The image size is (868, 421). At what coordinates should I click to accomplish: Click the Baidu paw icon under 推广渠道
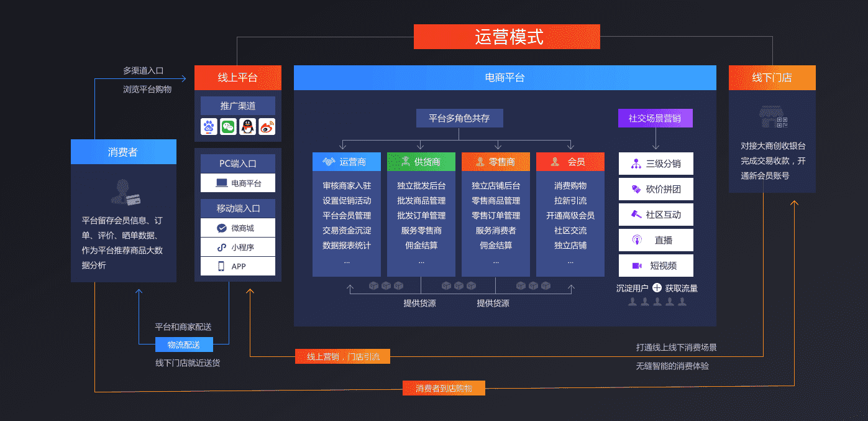point(209,127)
